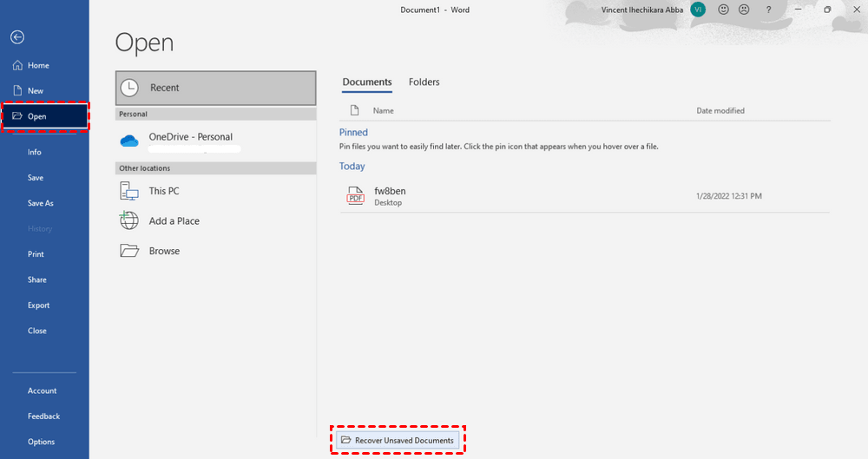
Task: Click the This PC computer icon
Action: [129, 191]
